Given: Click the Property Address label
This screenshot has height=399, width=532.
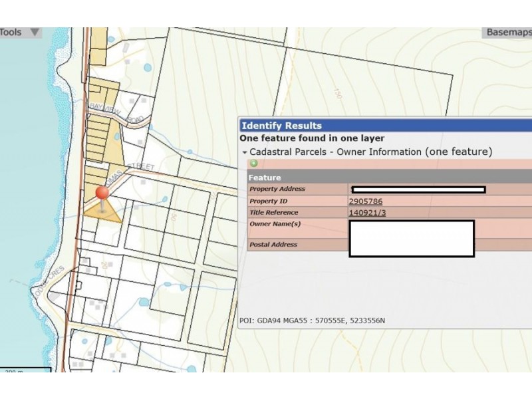Looking at the screenshot, I should pyautogui.click(x=277, y=189).
